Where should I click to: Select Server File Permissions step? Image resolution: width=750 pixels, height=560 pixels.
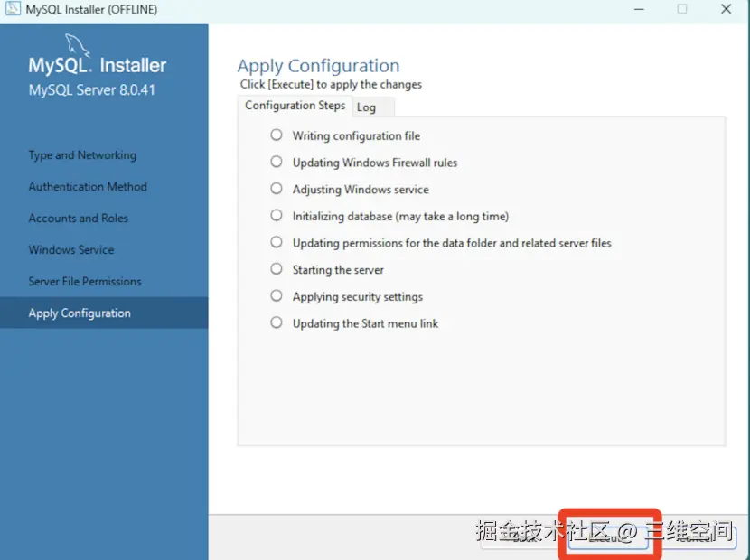[85, 281]
